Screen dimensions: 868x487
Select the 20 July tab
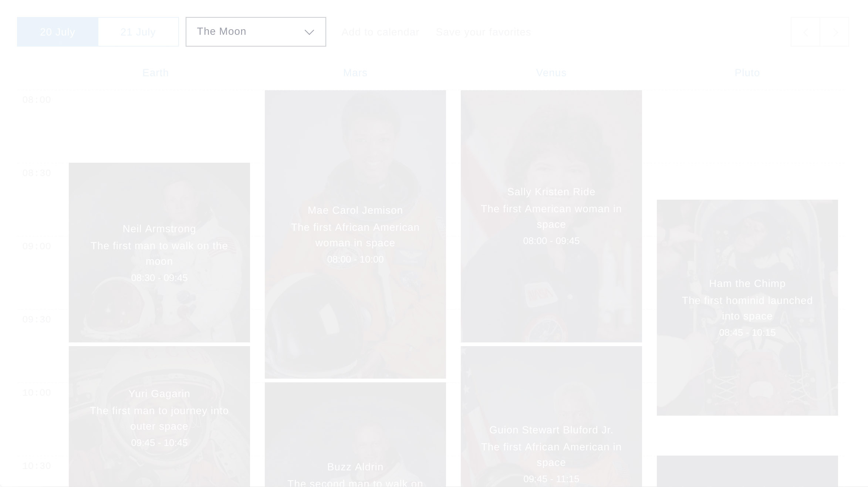point(58,31)
